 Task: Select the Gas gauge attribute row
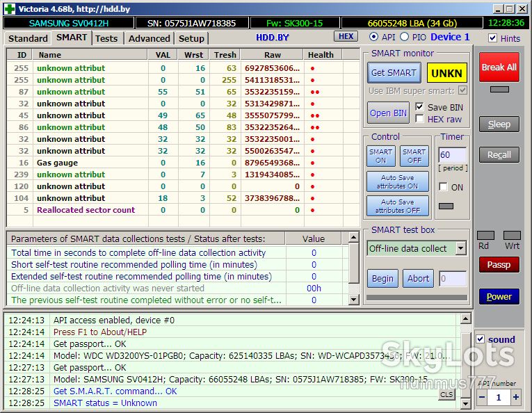(183, 163)
